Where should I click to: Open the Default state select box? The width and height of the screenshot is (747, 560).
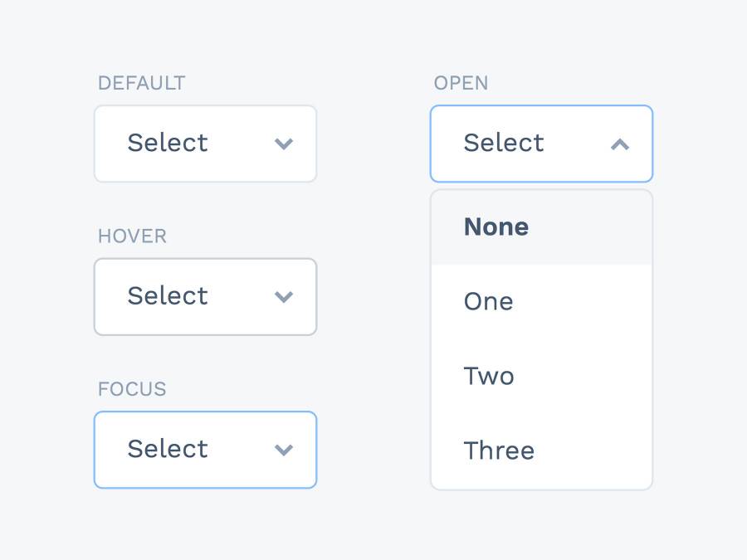[x=205, y=144]
